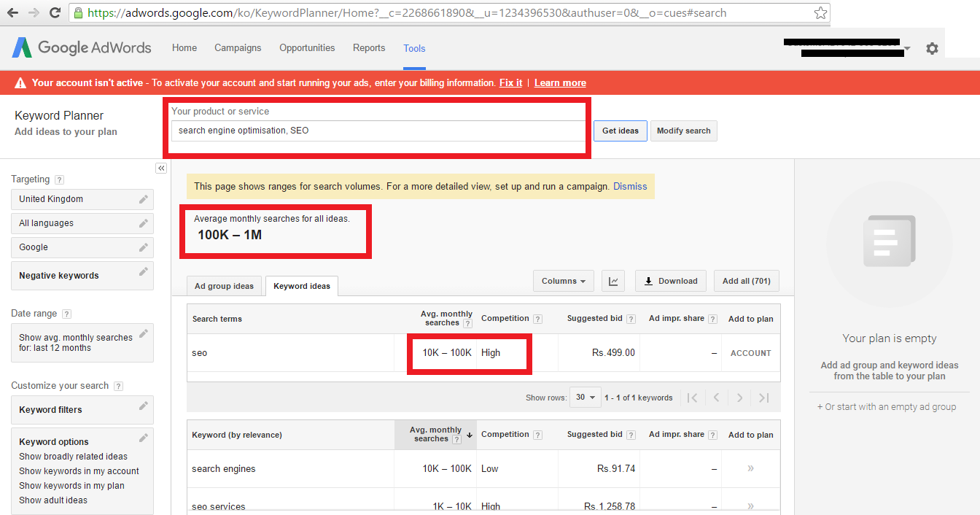Edit Keyword filters pencil icon
Screen dimensions: 980x515
(x=144, y=406)
